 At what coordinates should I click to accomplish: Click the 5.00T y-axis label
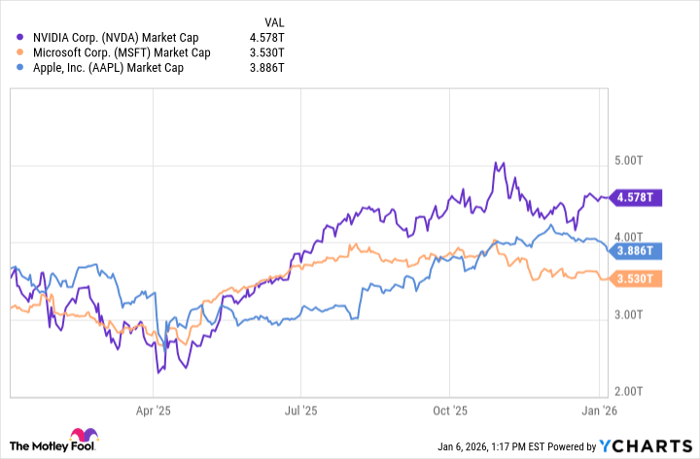pyautogui.click(x=629, y=160)
